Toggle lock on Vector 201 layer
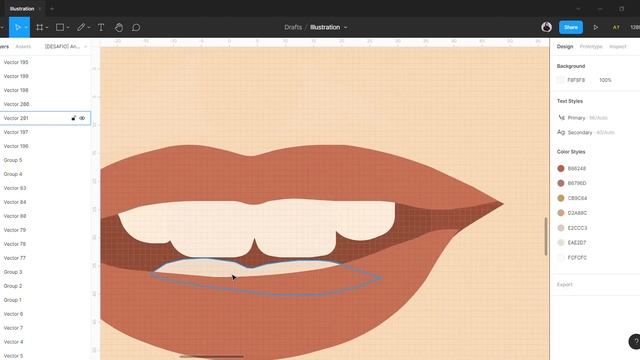The image size is (640, 360). (73, 118)
